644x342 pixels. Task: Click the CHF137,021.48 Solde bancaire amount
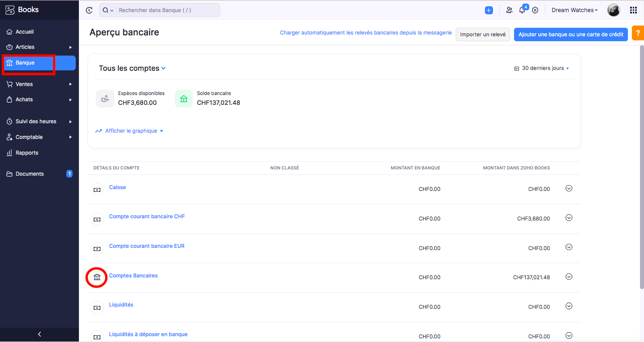coord(219,103)
